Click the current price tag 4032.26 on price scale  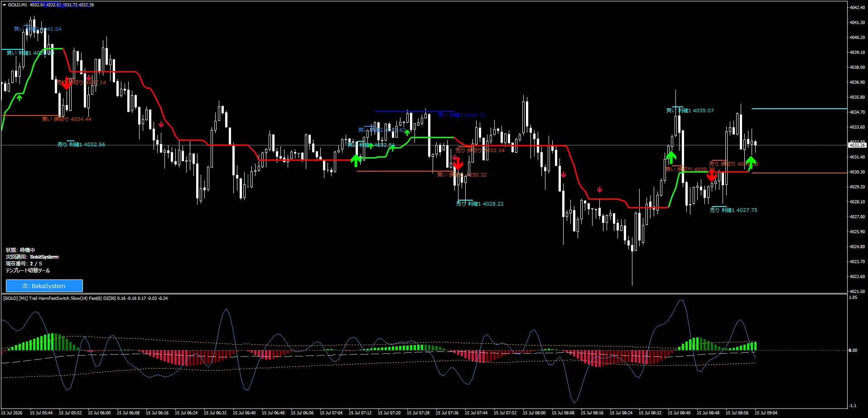[x=857, y=145]
